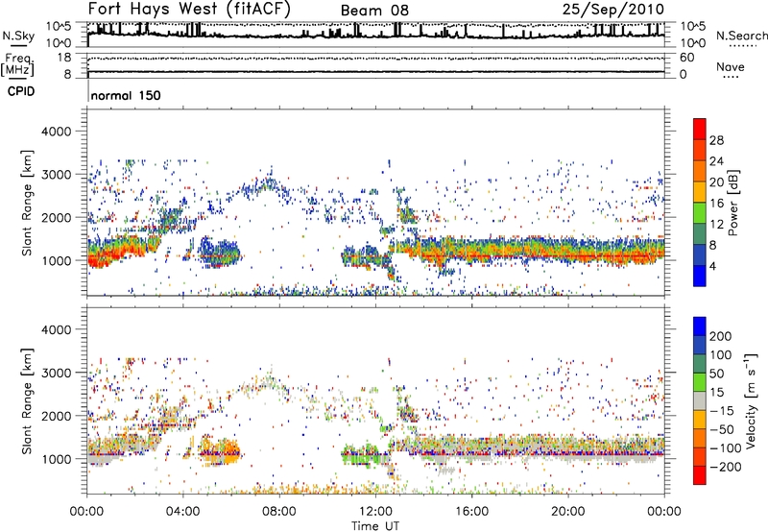Viewport: 768px width, 532px height.
Task: Click the '50' value on Velocity scale
Action: click(x=717, y=374)
